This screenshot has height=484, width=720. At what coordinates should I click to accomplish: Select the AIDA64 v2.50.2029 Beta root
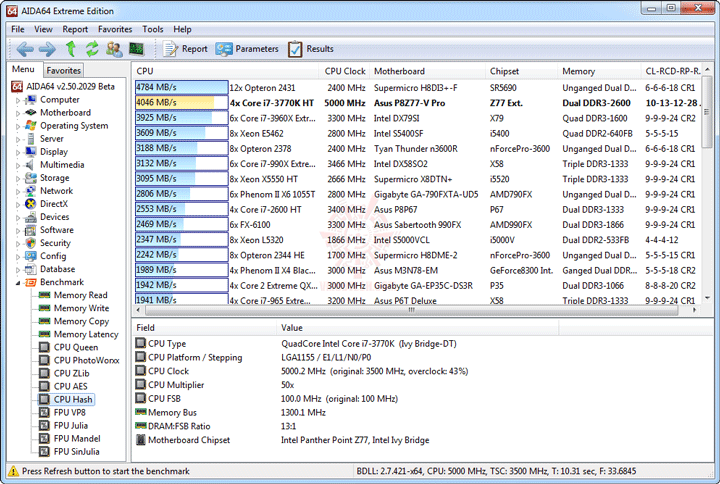click(x=70, y=86)
